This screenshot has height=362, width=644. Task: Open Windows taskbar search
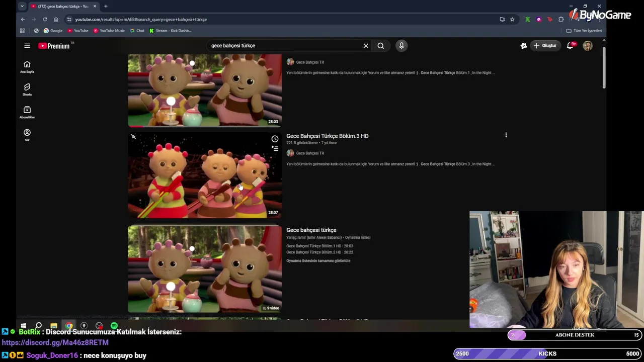point(38,326)
